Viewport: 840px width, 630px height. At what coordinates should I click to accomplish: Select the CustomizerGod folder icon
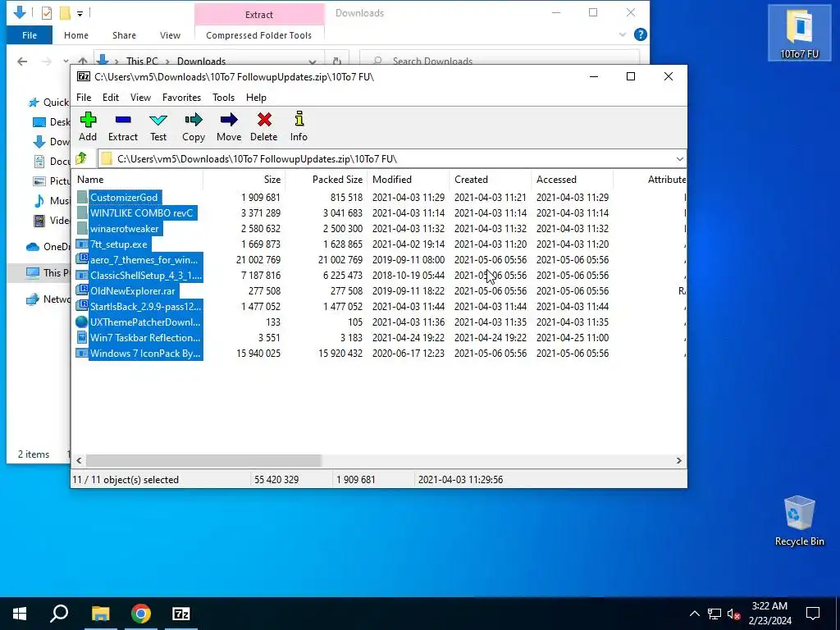[x=82, y=197]
